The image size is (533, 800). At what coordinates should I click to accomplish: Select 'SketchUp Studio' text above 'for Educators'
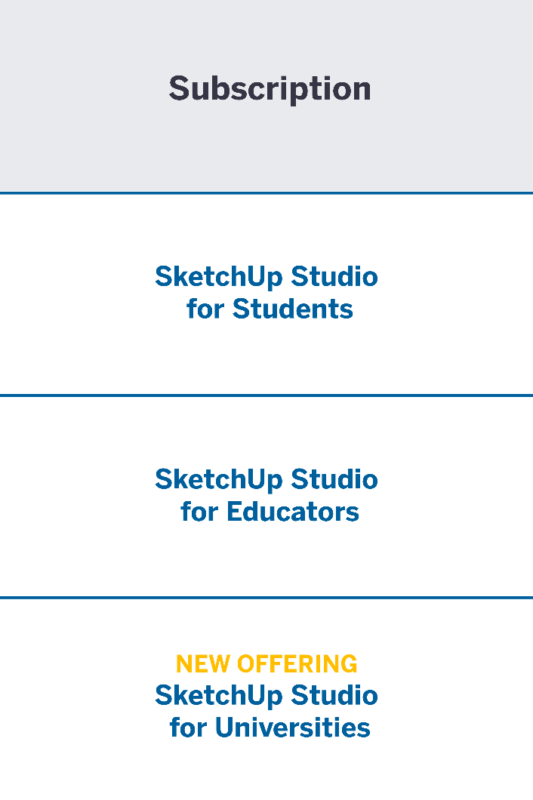267,479
